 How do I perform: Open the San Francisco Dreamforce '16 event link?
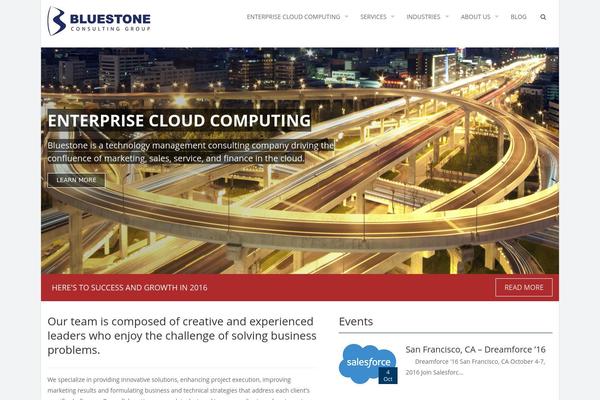coord(475,349)
